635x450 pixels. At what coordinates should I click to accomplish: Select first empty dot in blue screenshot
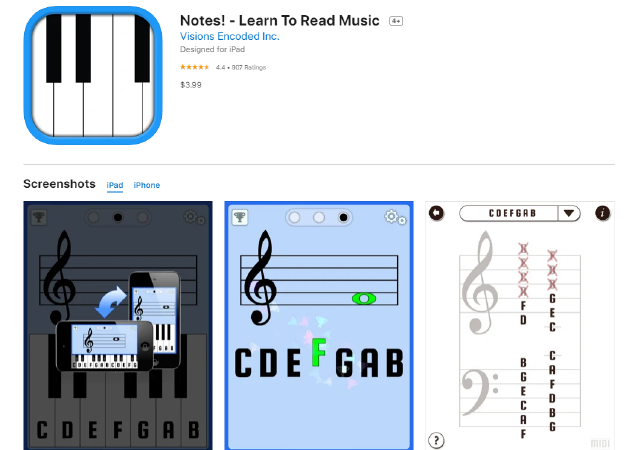click(294, 218)
